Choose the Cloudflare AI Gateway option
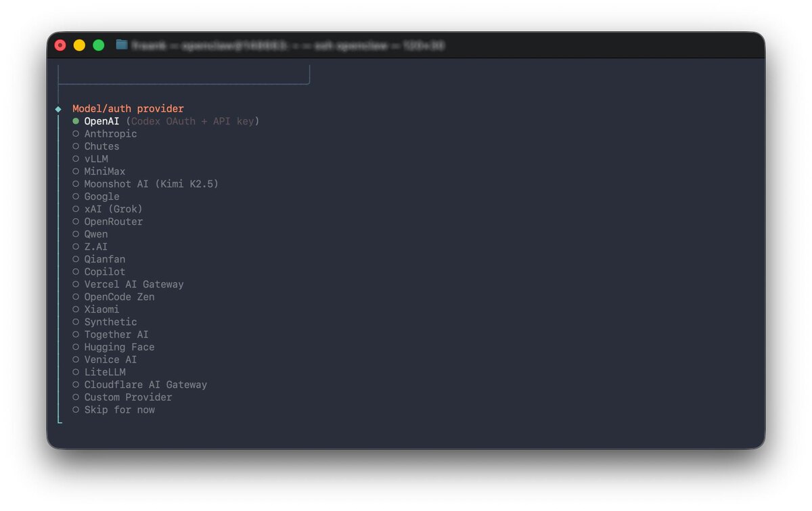The image size is (812, 511). click(140, 384)
